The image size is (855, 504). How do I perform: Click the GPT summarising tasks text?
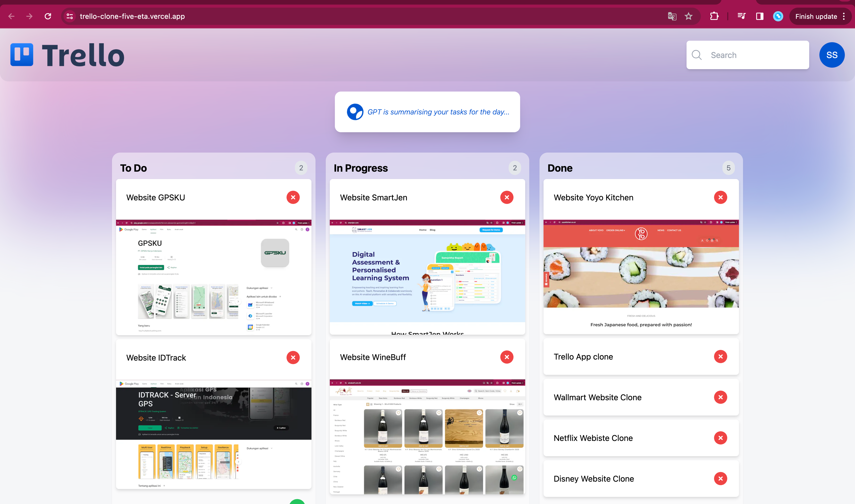pos(438,112)
